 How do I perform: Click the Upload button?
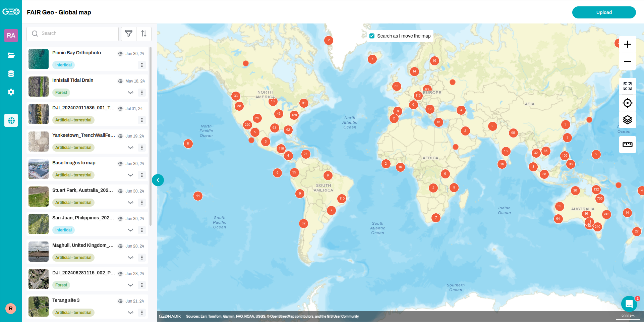click(604, 12)
